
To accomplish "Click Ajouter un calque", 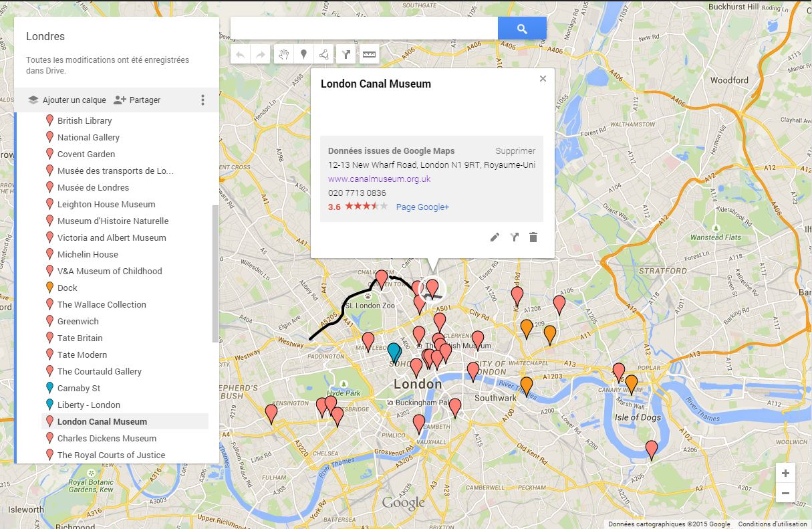I will click(x=67, y=100).
